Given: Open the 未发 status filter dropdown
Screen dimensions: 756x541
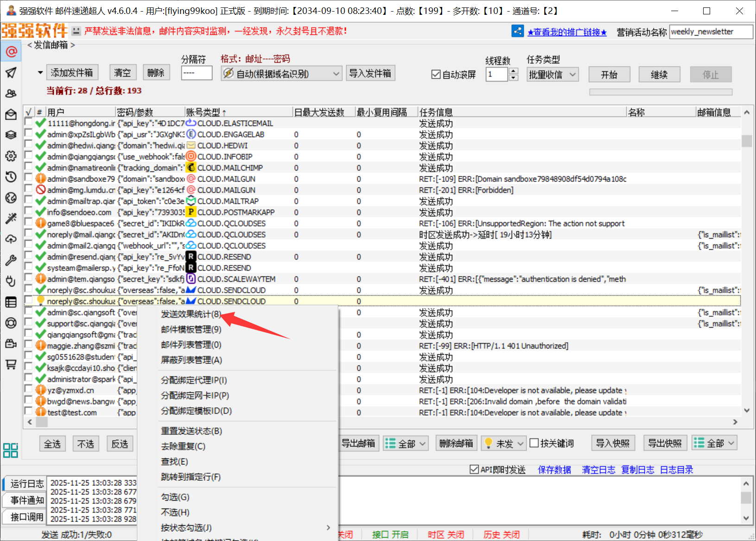Looking at the screenshot, I should (x=503, y=444).
